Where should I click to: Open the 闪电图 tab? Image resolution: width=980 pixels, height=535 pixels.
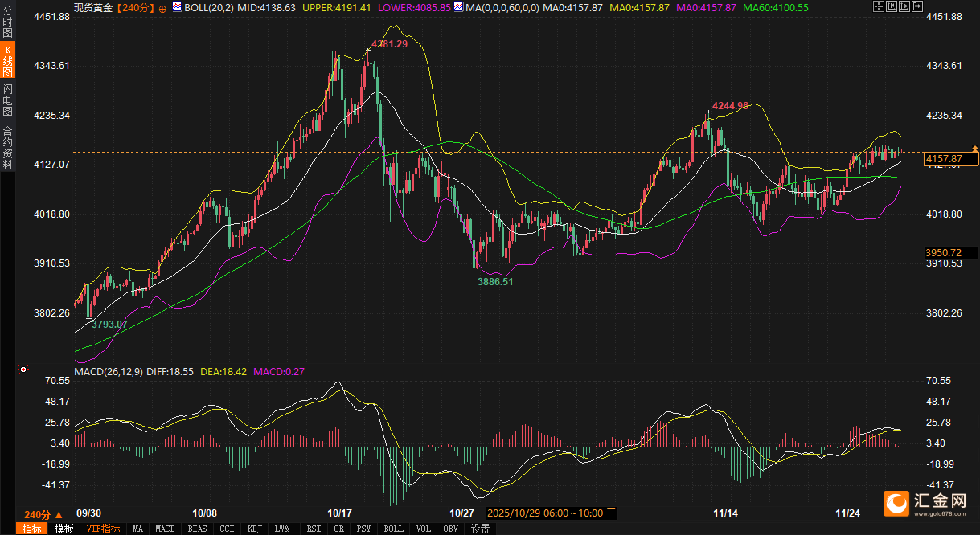tap(8, 99)
